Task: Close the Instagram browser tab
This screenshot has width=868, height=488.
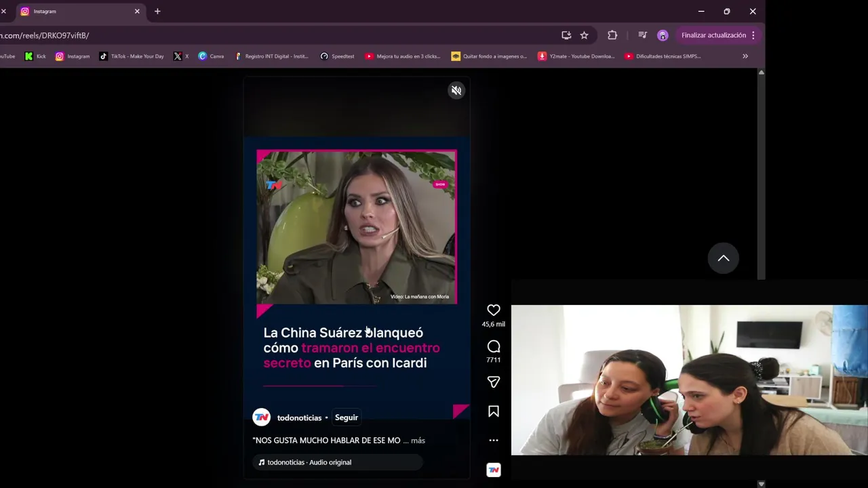Action: click(137, 12)
